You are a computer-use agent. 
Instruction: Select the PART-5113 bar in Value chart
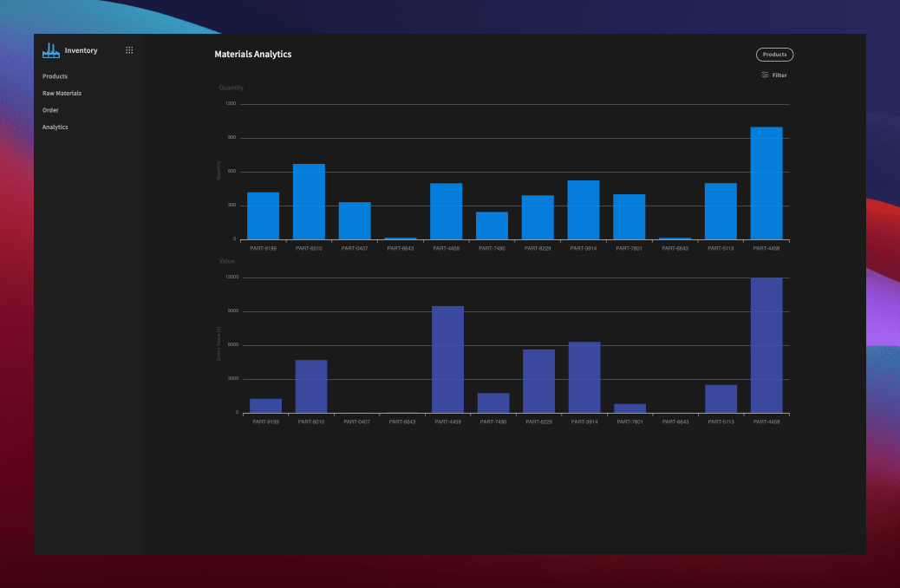tap(721, 395)
